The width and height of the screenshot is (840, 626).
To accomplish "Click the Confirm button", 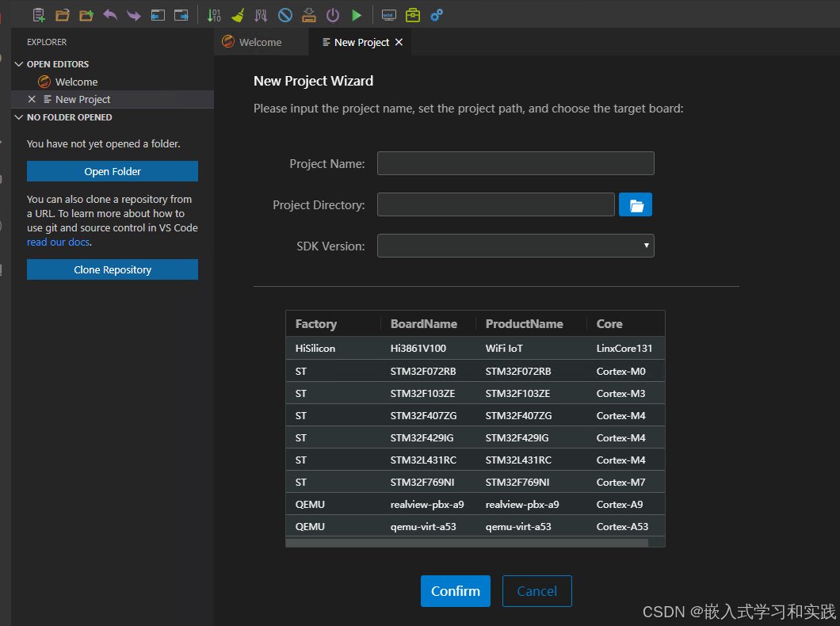I will click(456, 590).
